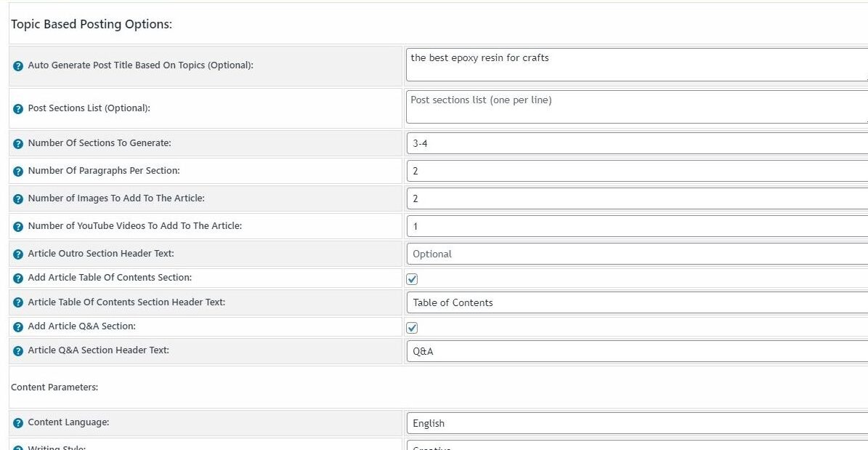This screenshot has width=868, height=450.
Task: Click help icon next to Post Sections List
Action: pos(18,109)
